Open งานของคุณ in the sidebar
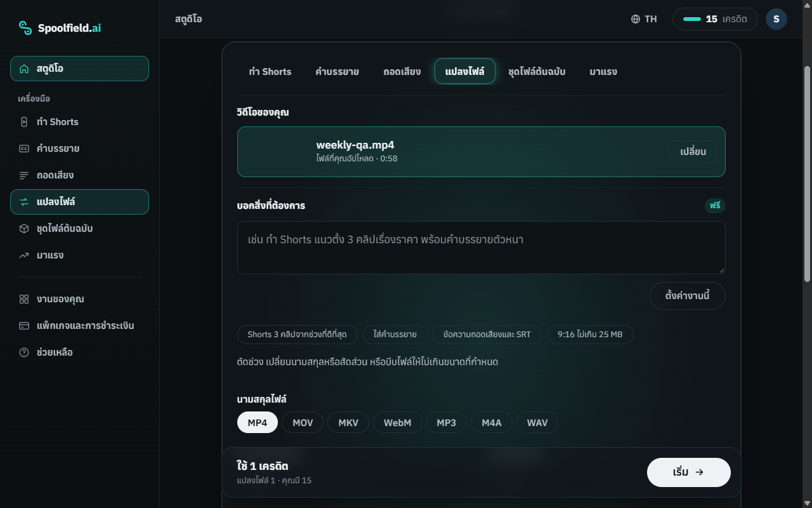The height and width of the screenshot is (508, 812). (80, 299)
